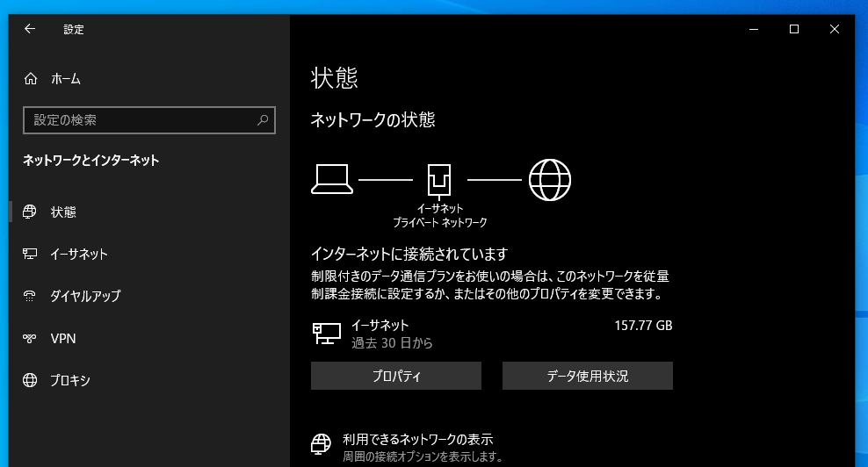This screenshot has height=467, width=868.
Task: Click the VPN icon in sidebar
Action: 29,338
